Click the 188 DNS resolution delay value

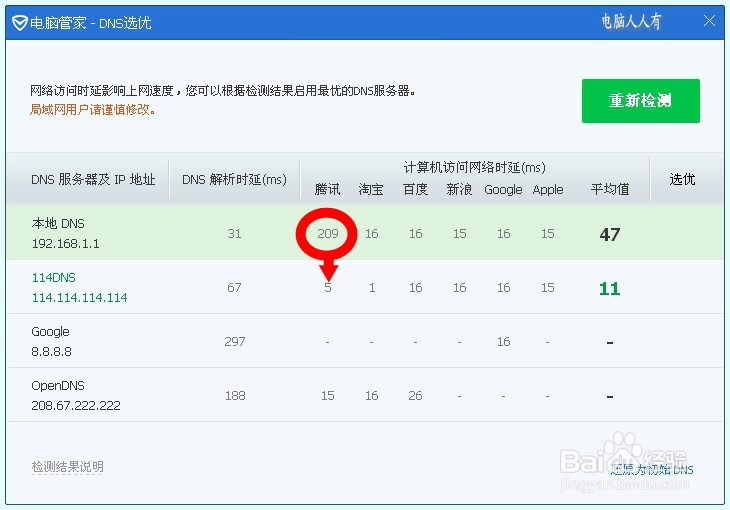click(235, 395)
